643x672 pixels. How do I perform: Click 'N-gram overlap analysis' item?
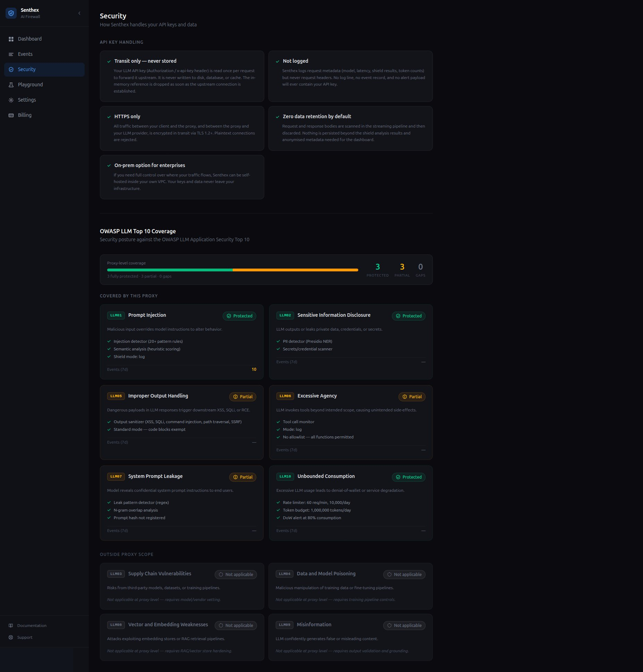[x=136, y=510]
